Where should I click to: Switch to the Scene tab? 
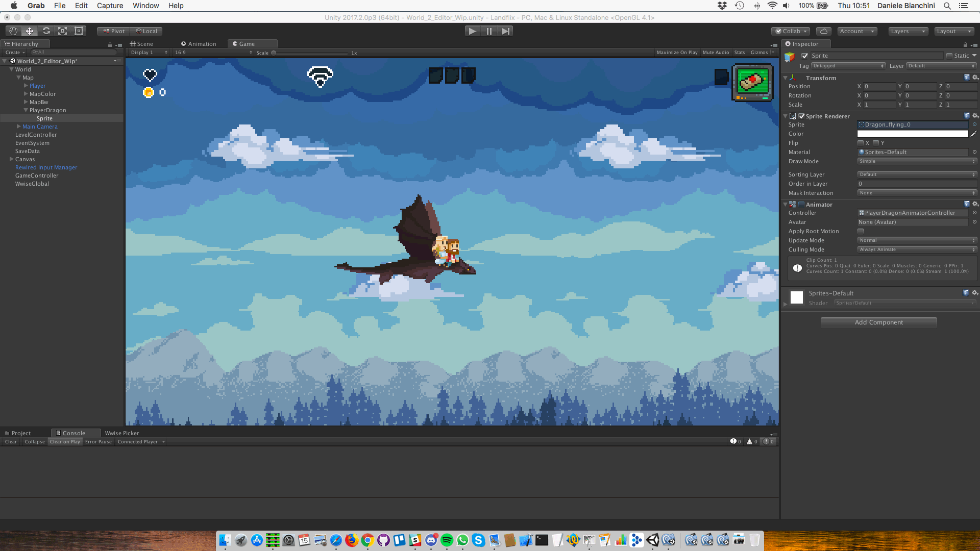coord(141,44)
